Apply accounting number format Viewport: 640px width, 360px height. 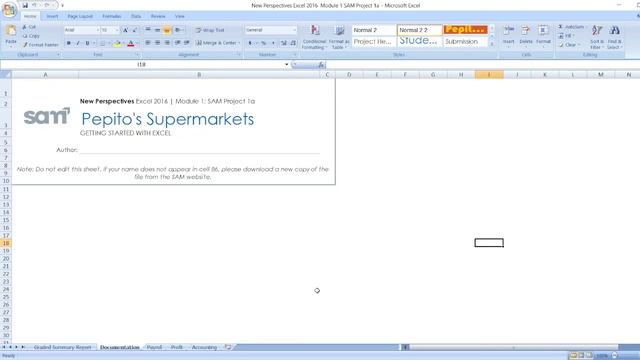[x=250, y=43]
